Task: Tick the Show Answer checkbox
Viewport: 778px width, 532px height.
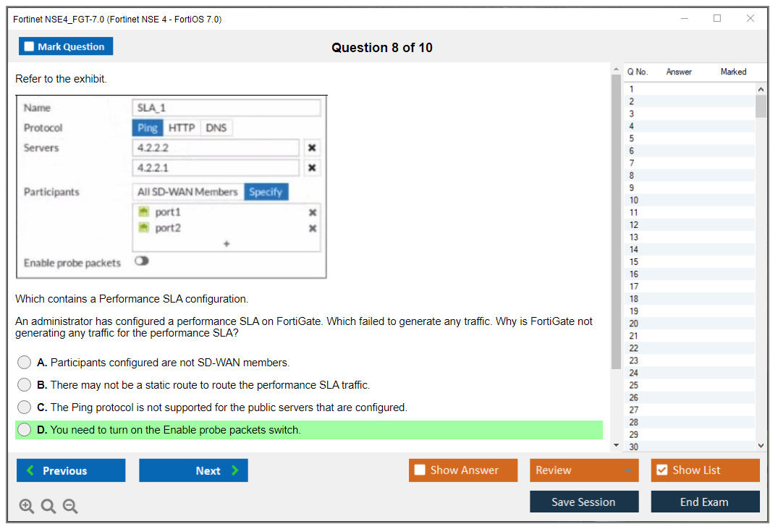Action: tap(420, 470)
